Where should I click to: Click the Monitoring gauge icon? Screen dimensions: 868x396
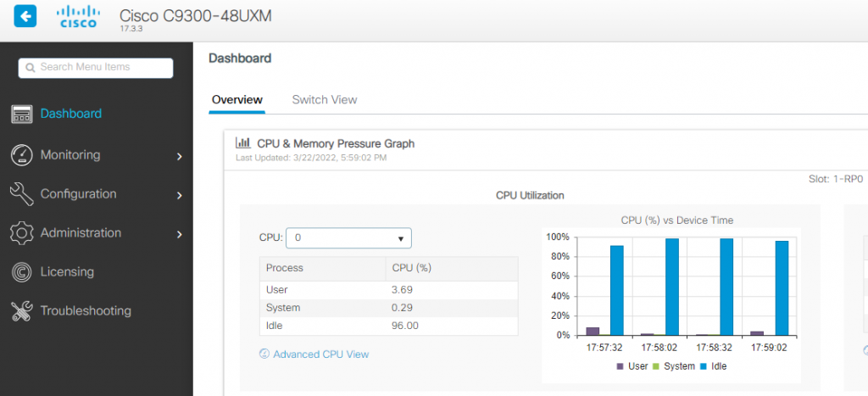(21, 155)
